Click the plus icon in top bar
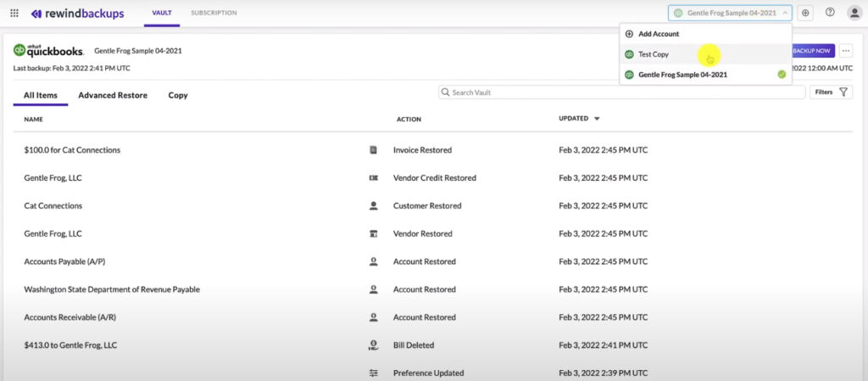The image size is (868, 381). [x=805, y=13]
